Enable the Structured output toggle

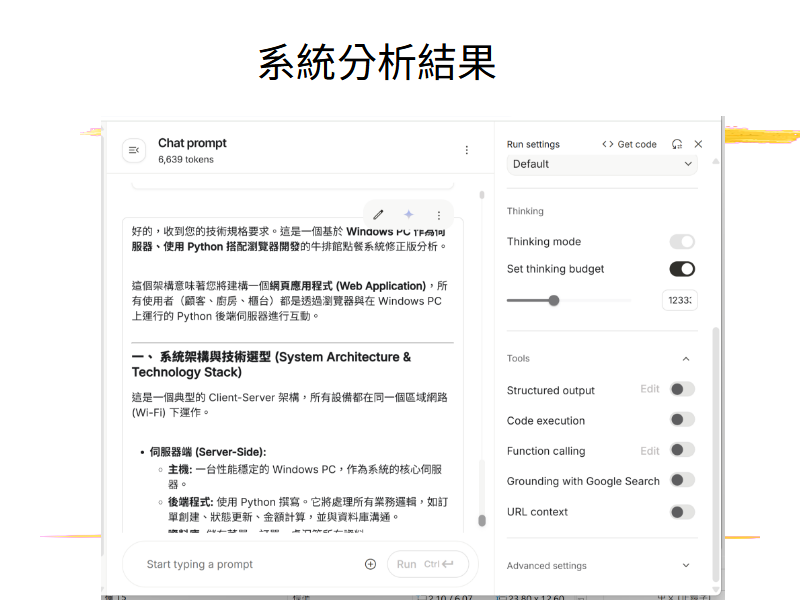point(682,390)
